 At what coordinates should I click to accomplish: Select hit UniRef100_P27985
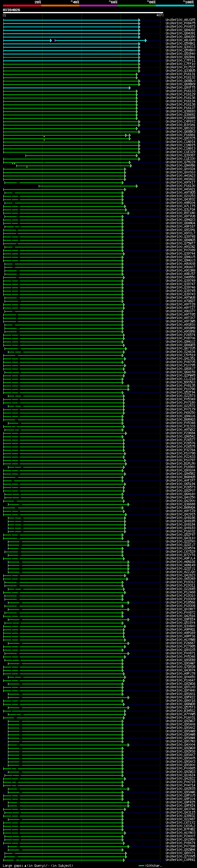pos(180,646)
